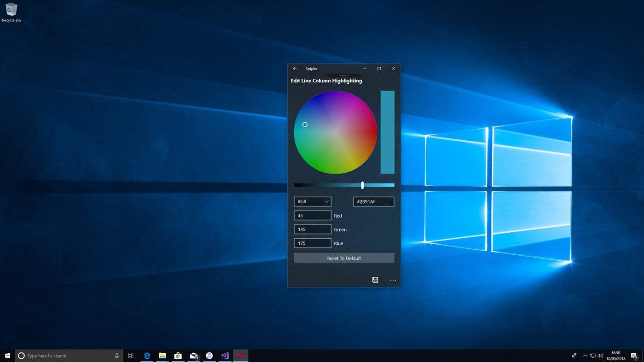Open the RGB color model dropdown
The height and width of the screenshot is (362, 644).
coord(313,201)
